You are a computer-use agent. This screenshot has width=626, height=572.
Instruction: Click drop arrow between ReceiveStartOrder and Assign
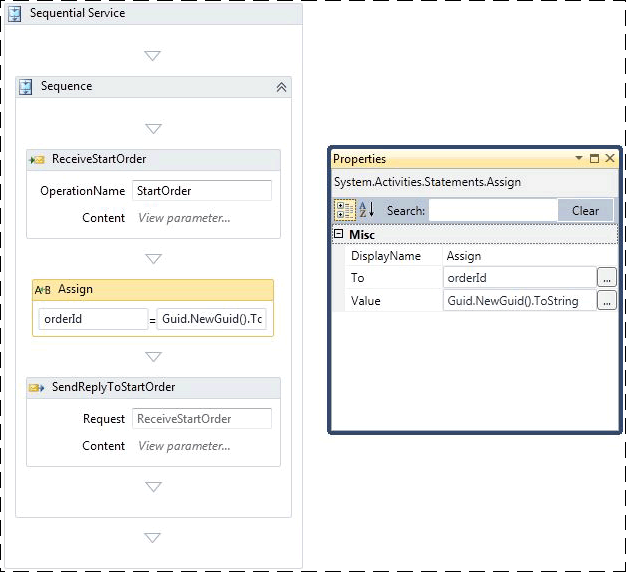(153, 259)
